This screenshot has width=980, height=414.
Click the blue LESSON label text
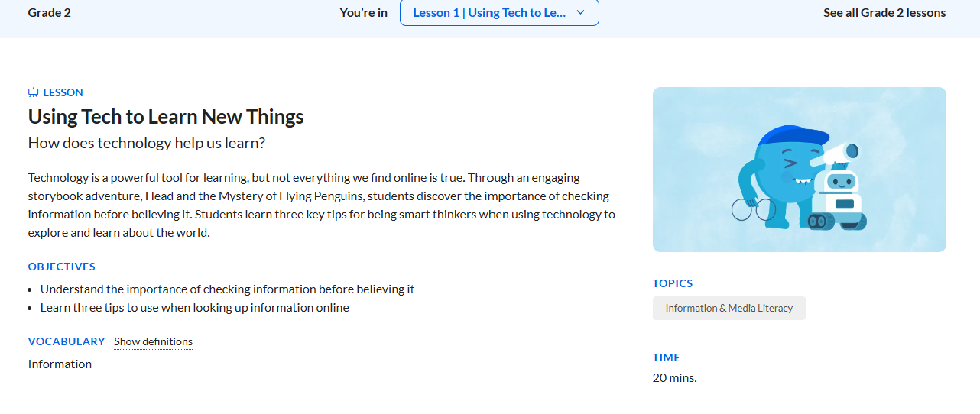pos(63,93)
